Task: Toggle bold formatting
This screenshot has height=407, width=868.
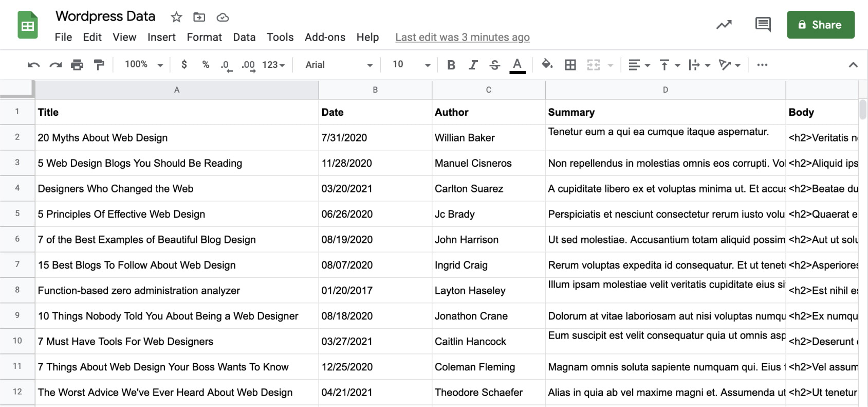Action: click(451, 65)
